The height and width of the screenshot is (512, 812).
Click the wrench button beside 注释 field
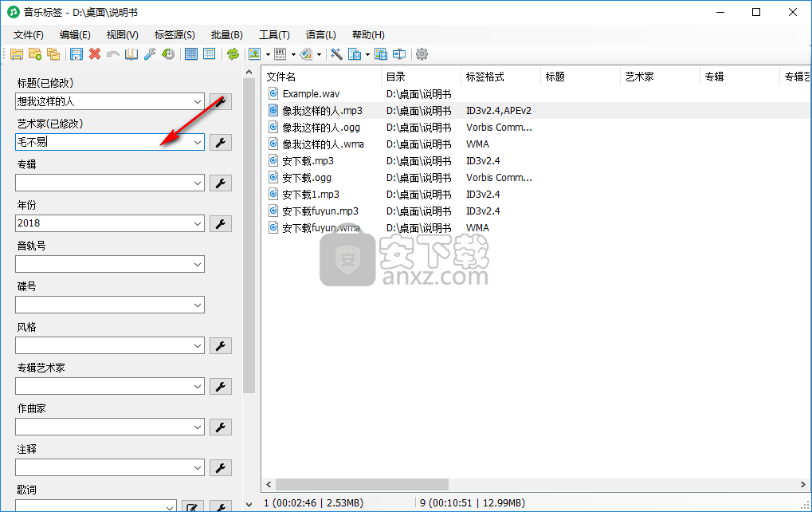point(221,468)
